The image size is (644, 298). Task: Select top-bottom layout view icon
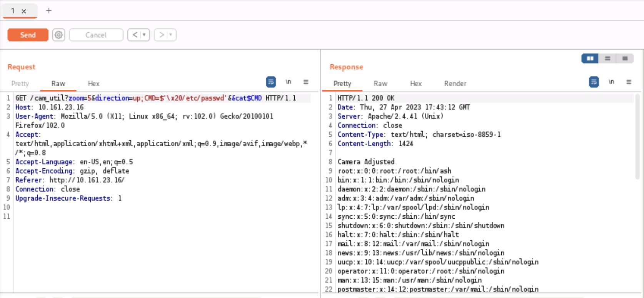(x=607, y=59)
